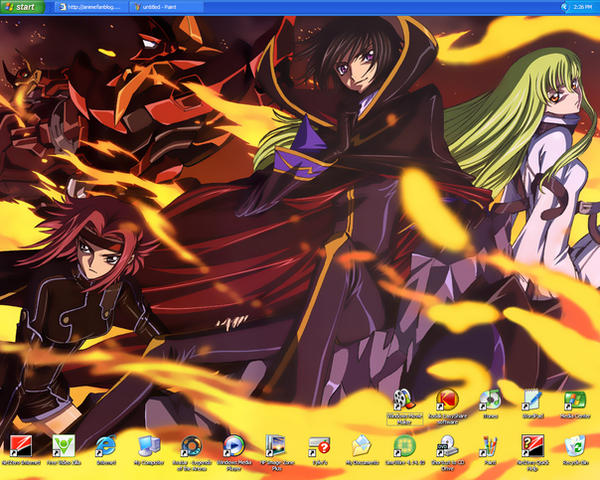Select the Kodak EasyShare software shortcut
The height and width of the screenshot is (480, 600).
[447, 406]
